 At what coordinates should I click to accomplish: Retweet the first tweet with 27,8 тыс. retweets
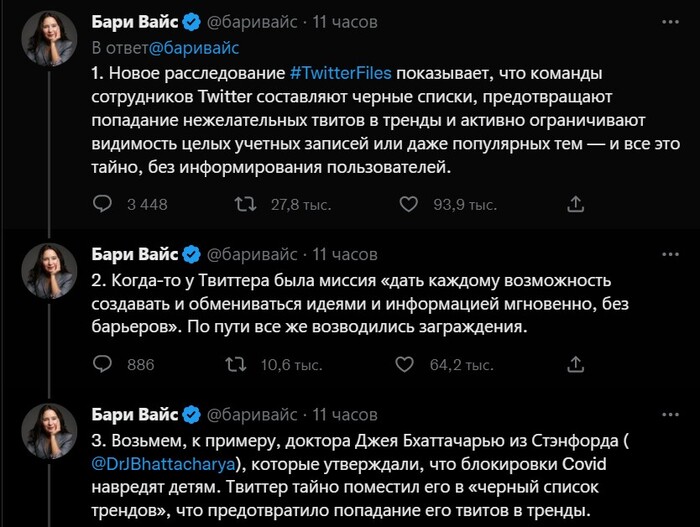[x=243, y=204]
